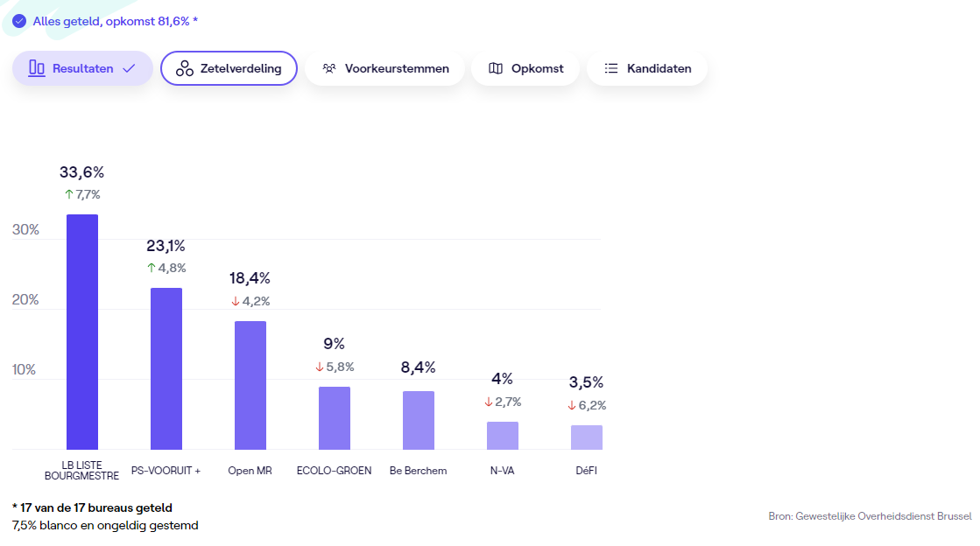Click the ECOLO-GROEN party label
The image size is (980, 546).
tap(334, 471)
